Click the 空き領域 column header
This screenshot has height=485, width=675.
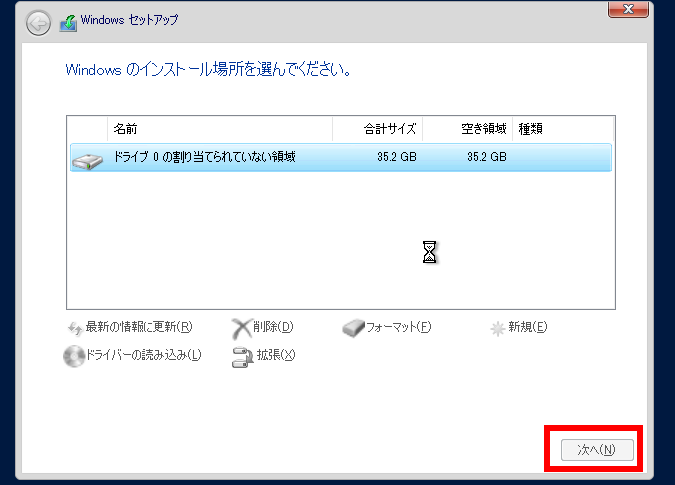[468, 129]
